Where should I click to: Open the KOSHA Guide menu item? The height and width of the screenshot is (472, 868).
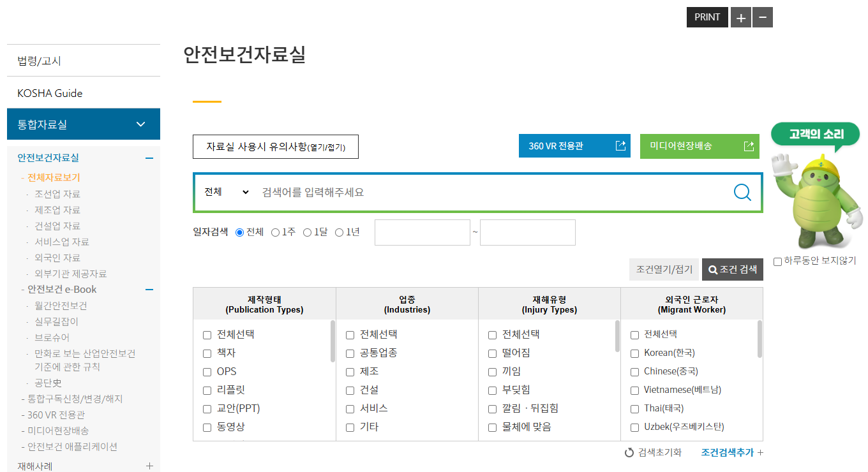[50, 93]
